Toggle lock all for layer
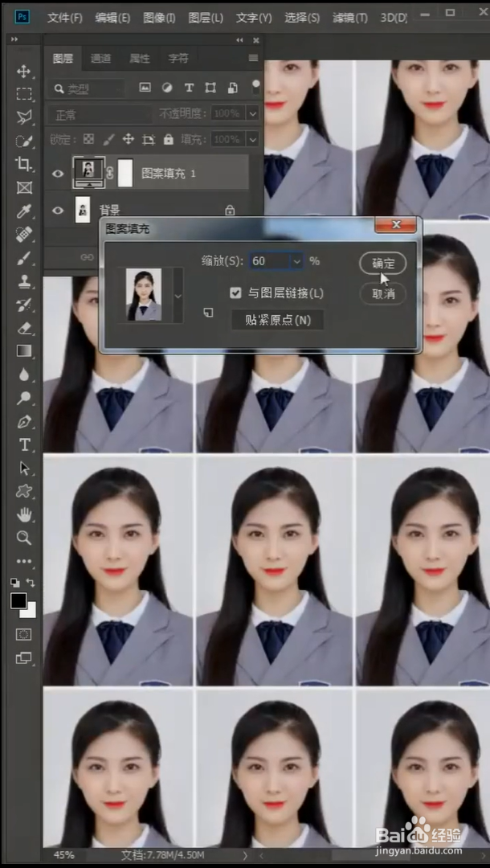This screenshot has width=490, height=868. [168, 139]
